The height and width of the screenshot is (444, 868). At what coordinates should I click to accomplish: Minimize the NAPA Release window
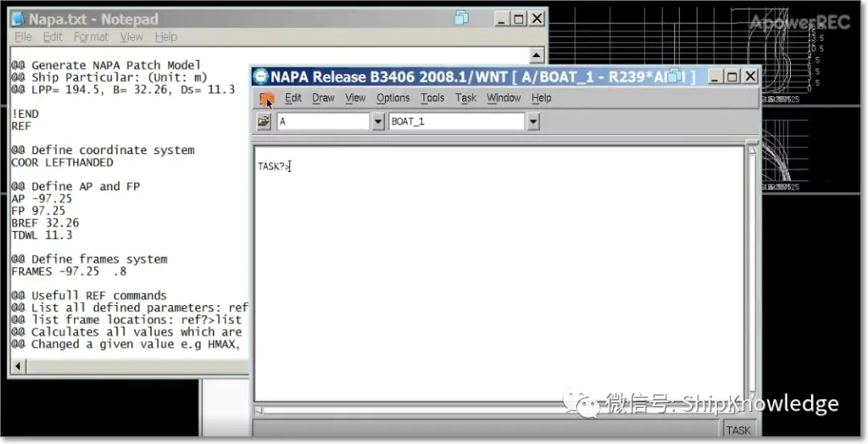pos(714,76)
